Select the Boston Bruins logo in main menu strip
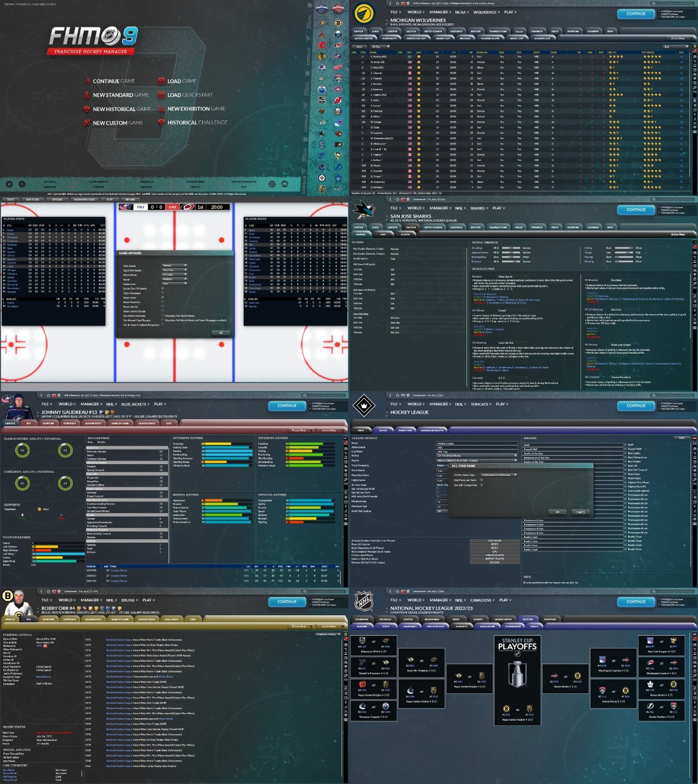 [339, 23]
